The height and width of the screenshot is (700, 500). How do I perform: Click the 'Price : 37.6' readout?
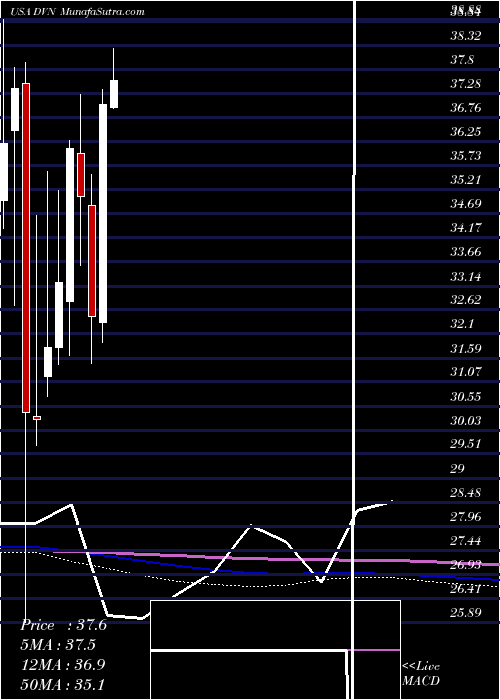click(63, 625)
